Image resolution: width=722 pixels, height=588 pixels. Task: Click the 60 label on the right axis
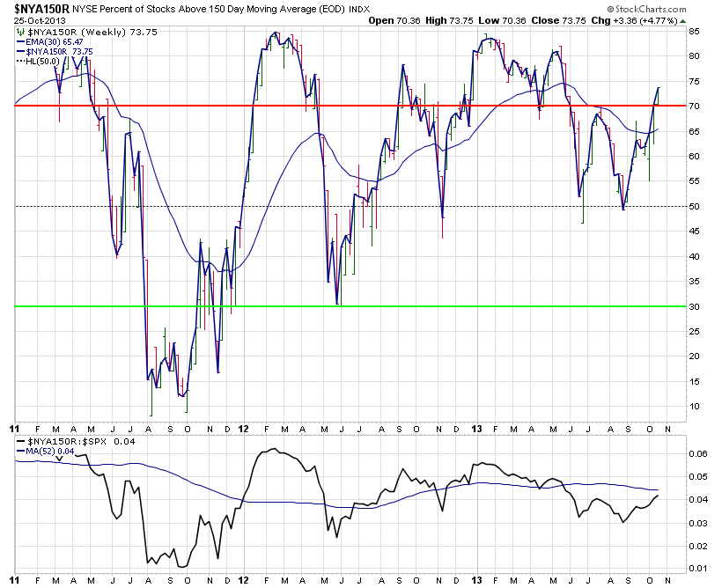695,156
